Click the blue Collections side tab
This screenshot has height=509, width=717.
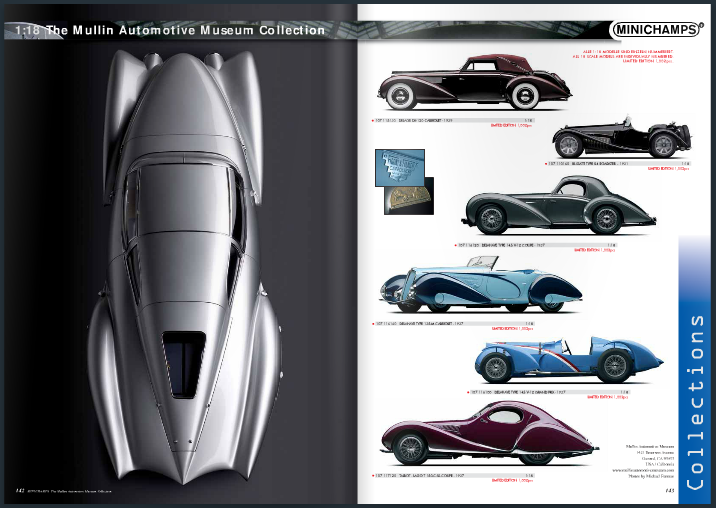[x=696, y=370]
